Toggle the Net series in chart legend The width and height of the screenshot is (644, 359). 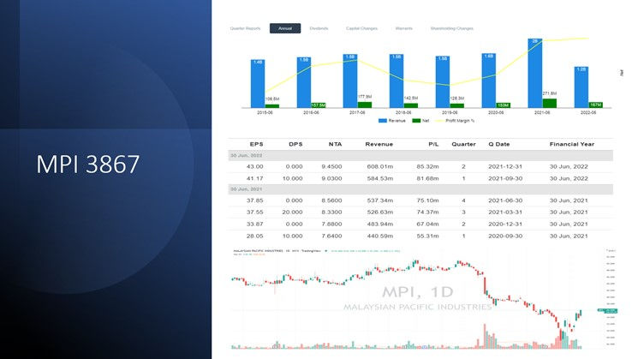coord(420,121)
